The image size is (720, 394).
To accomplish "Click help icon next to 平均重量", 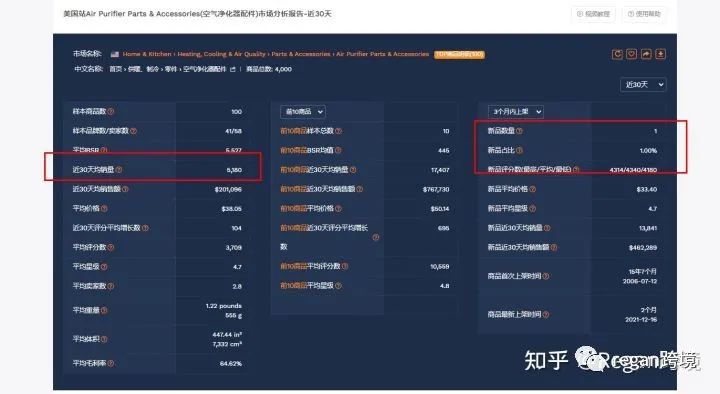I will pyautogui.click(x=104, y=310).
